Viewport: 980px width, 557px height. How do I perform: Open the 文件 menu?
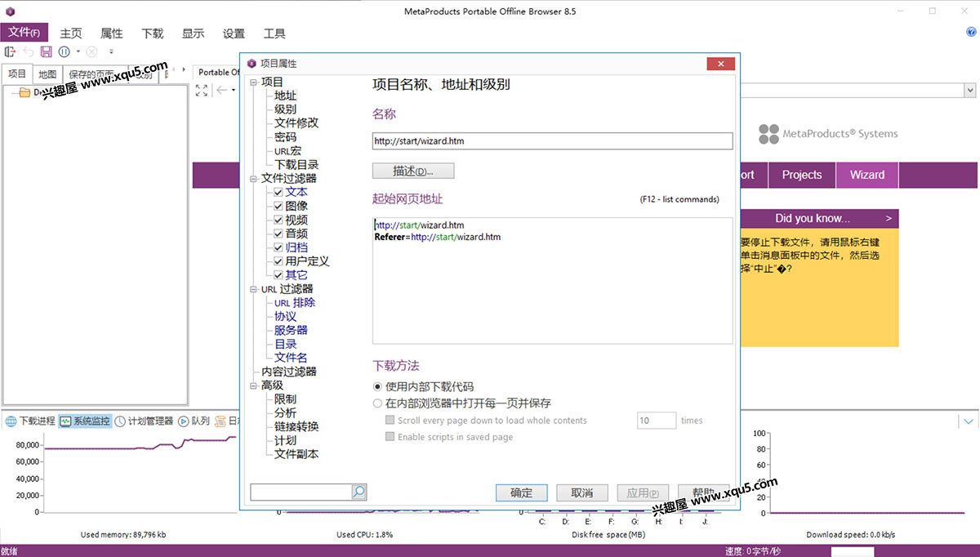(24, 33)
